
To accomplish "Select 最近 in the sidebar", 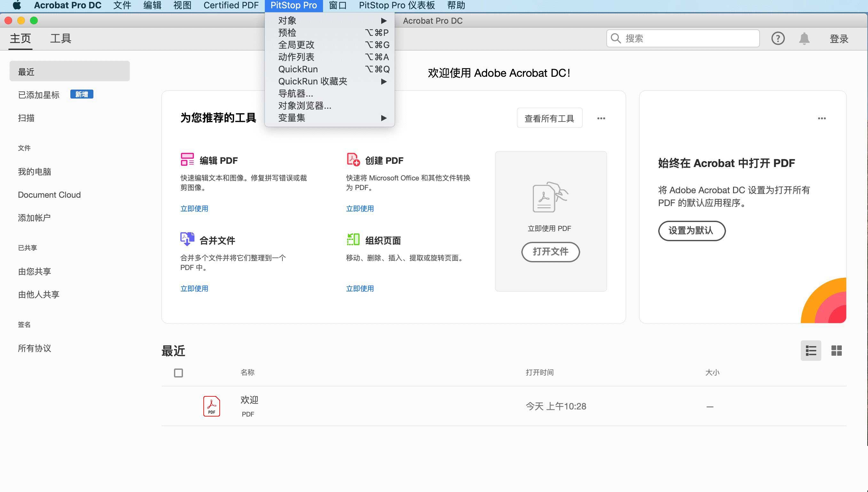I will click(x=70, y=71).
